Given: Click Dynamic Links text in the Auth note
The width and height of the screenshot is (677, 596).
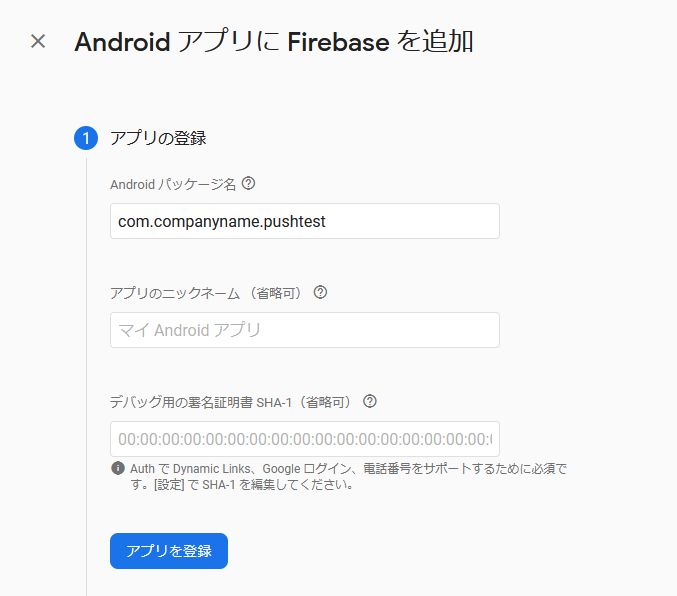Looking at the screenshot, I should 211,469.
